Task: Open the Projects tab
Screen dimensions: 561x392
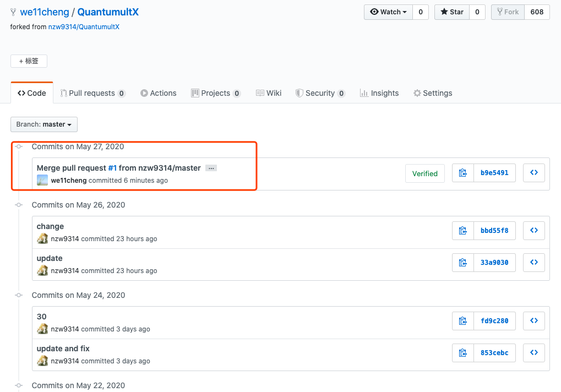Action: (x=216, y=93)
